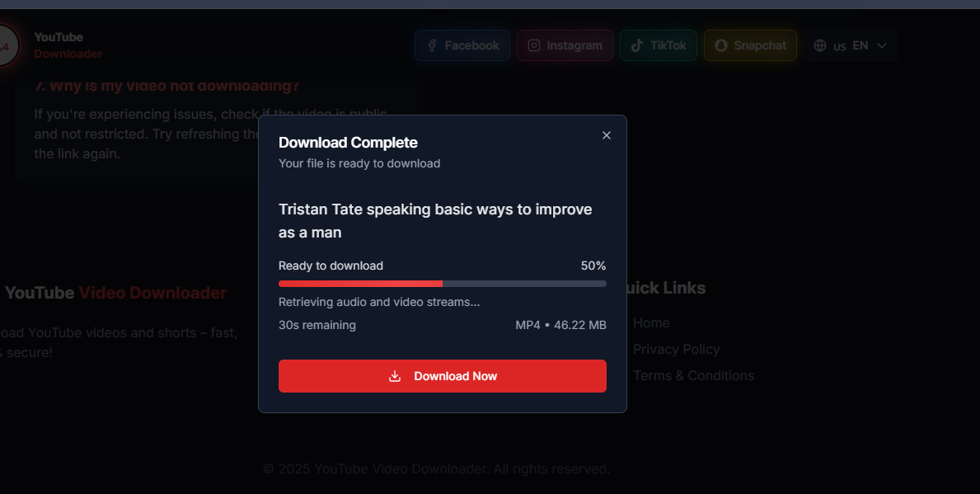Click the 50% progress value
The height and width of the screenshot is (494, 980).
click(x=593, y=266)
